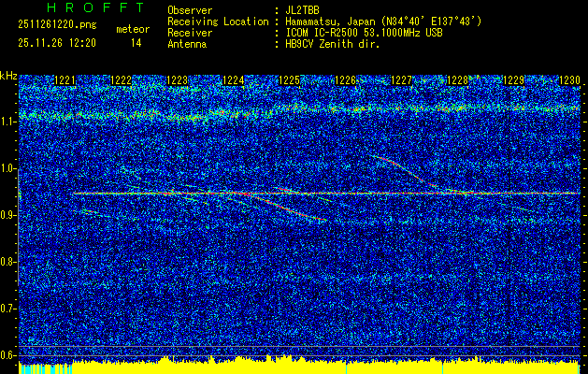Select the 0.9 frequency axis label
Screen dimensions: 588x374
(x=8, y=215)
